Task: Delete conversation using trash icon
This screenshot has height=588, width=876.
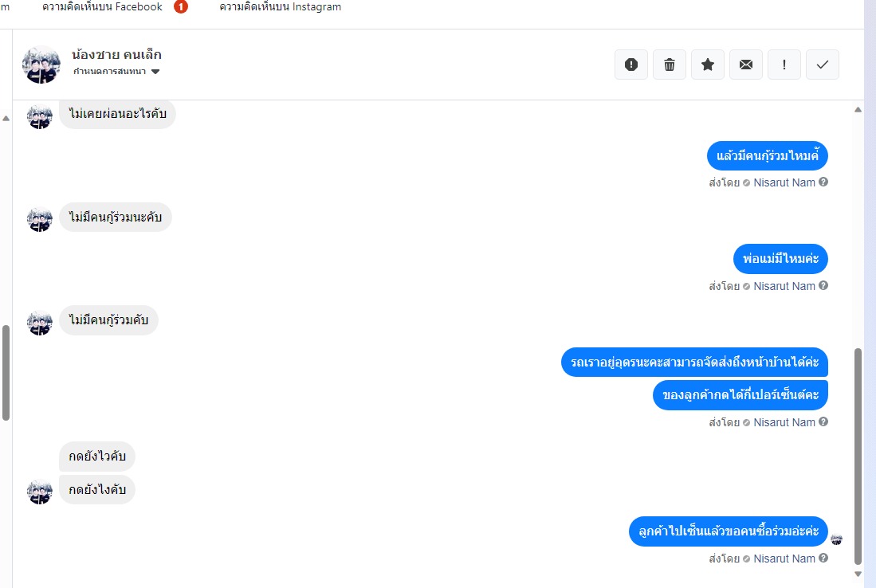Action: 670,65
